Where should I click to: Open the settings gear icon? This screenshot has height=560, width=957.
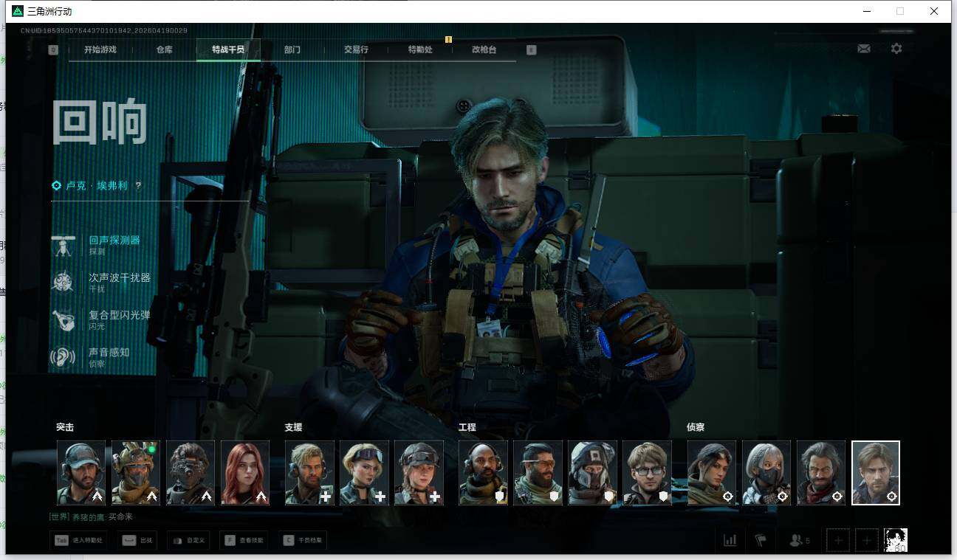[x=896, y=49]
